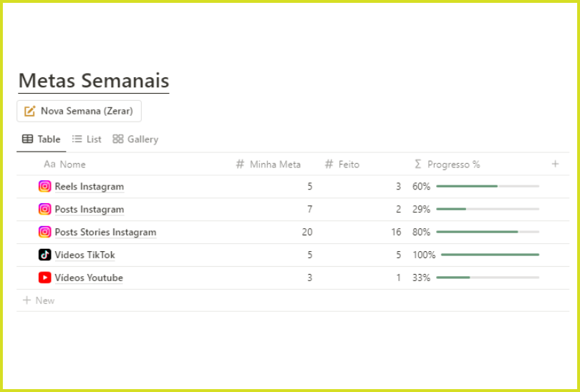The width and height of the screenshot is (580, 392).
Task: Click the Vídeos TikTok progress bar
Action: click(x=490, y=255)
